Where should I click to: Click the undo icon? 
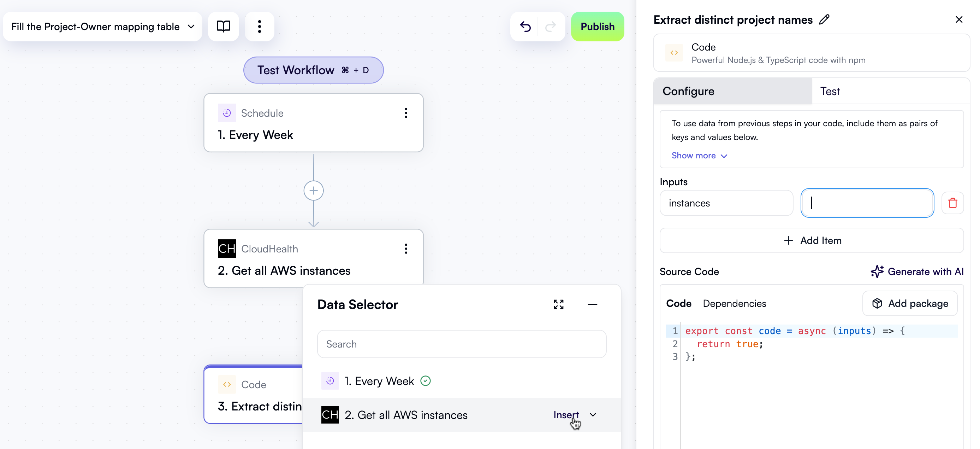(525, 26)
